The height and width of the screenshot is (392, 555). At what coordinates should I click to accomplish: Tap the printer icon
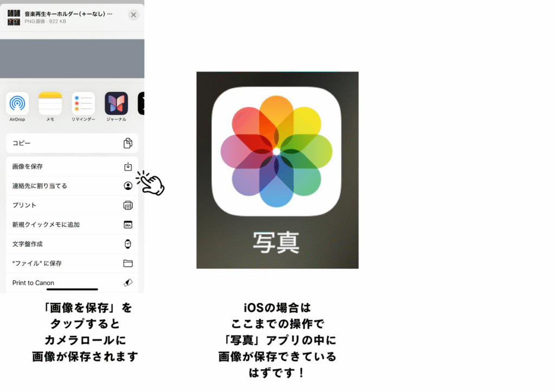point(128,205)
